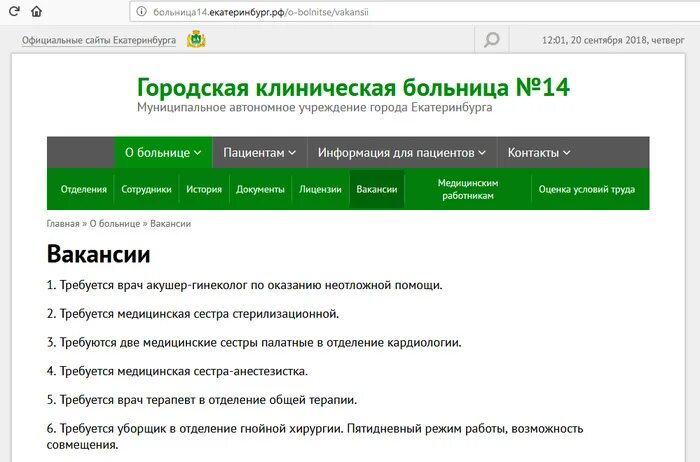This screenshot has width=700, height=462.
Task: Click vacancy 6 уборщик гнойной хирургии
Action: tap(315, 437)
